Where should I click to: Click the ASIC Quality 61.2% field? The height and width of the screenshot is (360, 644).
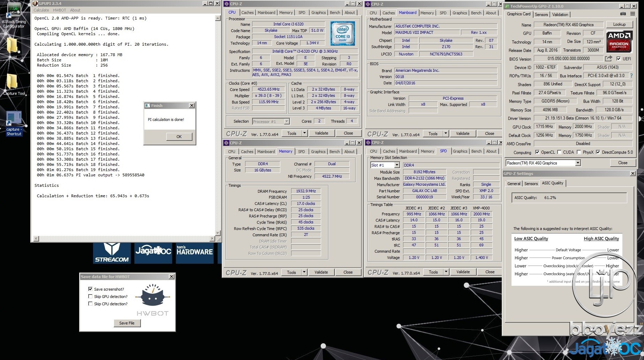coord(569,198)
